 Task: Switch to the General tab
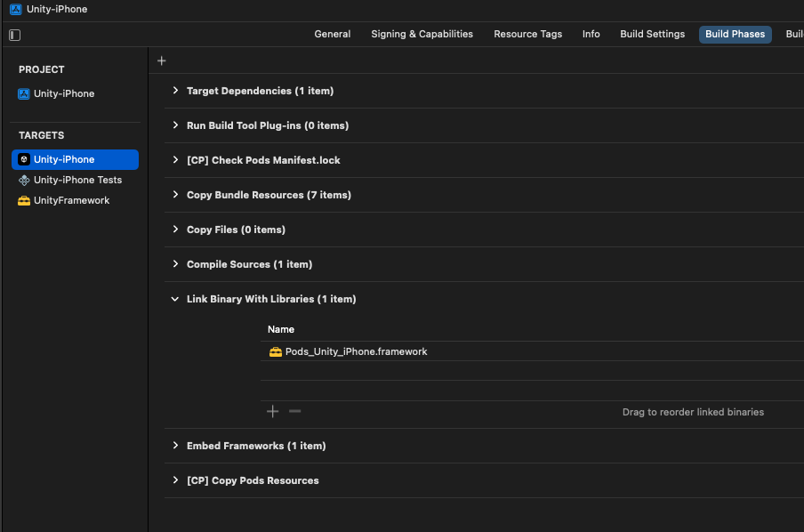click(333, 35)
